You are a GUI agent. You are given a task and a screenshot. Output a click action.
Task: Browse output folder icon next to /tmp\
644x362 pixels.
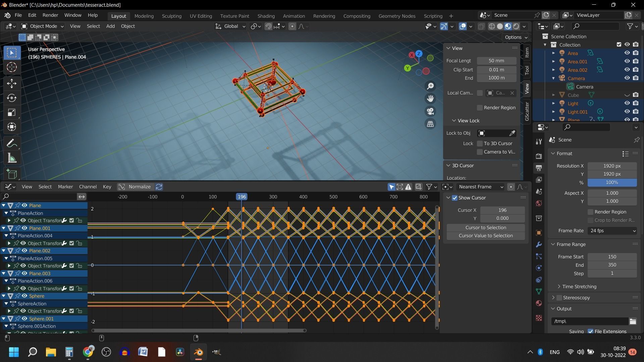click(x=633, y=321)
